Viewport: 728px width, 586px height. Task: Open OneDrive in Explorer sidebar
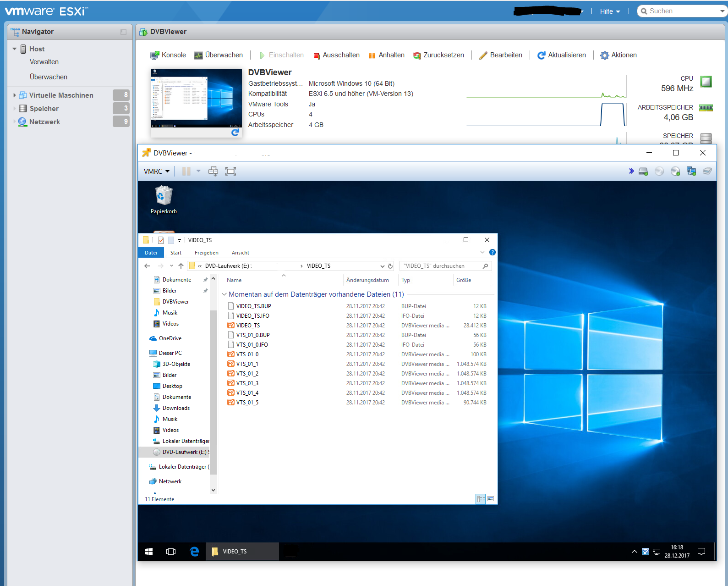pos(170,338)
